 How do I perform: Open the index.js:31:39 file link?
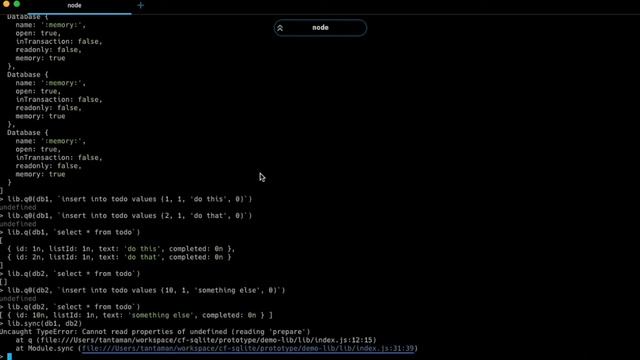point(248,349)
